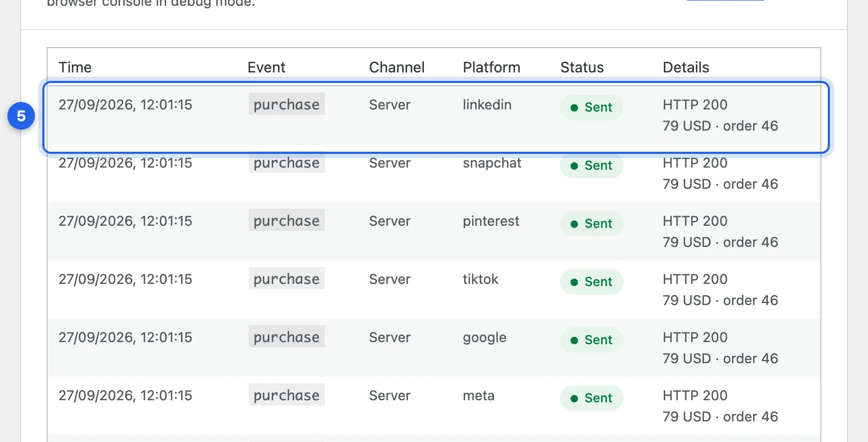Click the timestamp in the tiktok row
868x442 pixels.
tap(125, 279)
